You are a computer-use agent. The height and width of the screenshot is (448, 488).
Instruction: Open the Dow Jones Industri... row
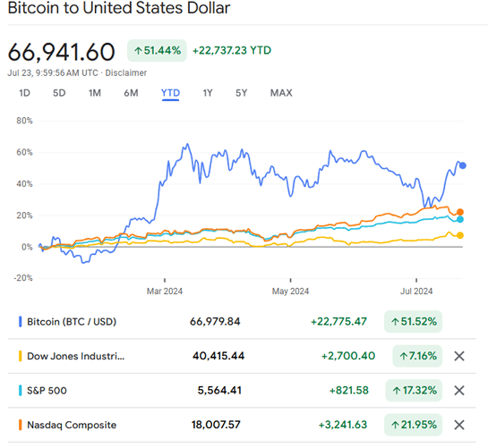click(242, 356)
